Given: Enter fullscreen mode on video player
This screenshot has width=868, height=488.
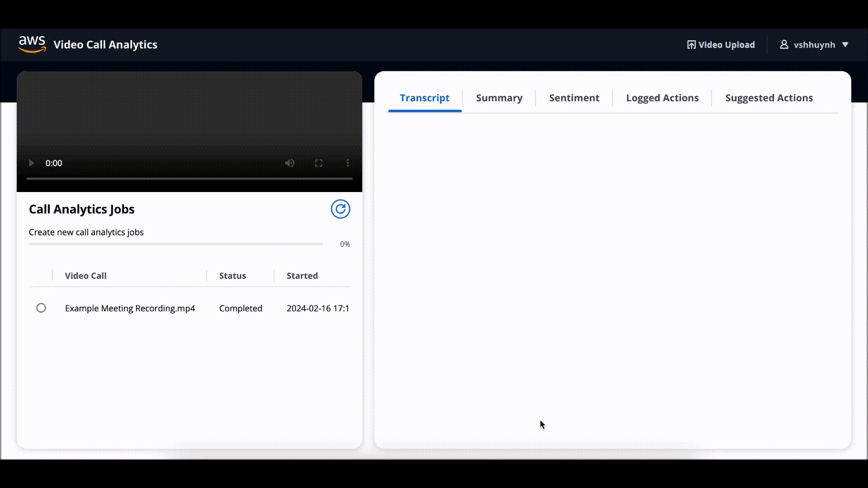Looking at the screenshot, I should point(319,163).
